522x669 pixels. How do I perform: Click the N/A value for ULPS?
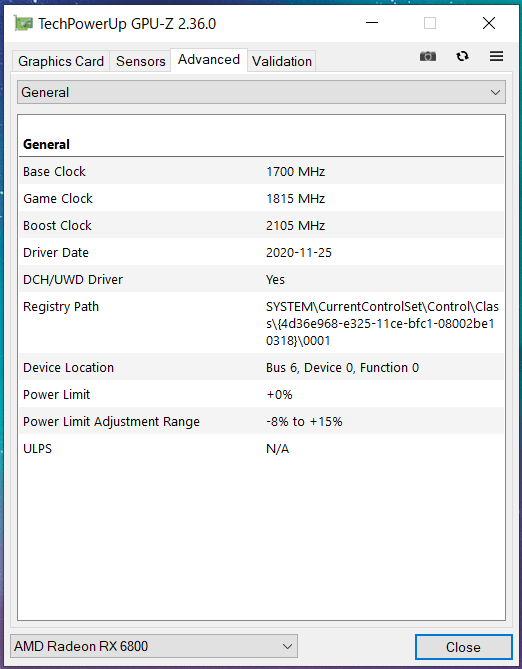click(x=277, y=448)
